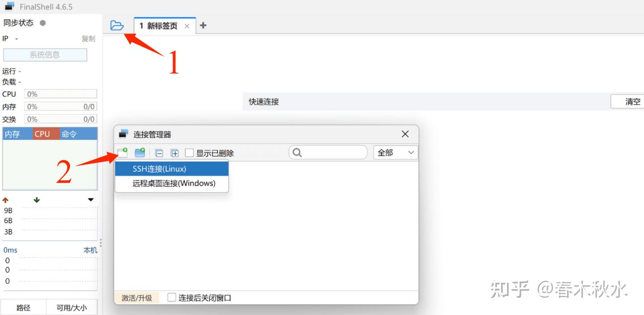Close the 新标签页 tab

pyautogui.click(x=187, y=26)
